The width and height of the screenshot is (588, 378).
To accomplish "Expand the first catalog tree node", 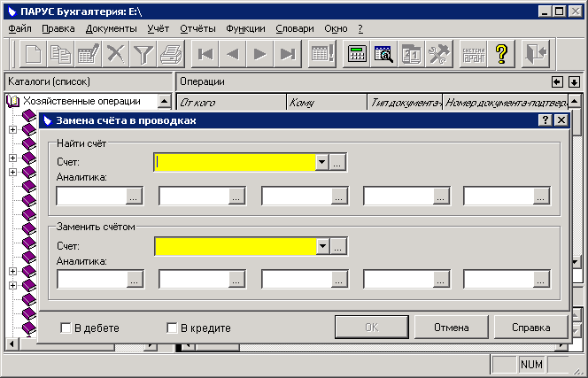I will (x=12, y=129).
